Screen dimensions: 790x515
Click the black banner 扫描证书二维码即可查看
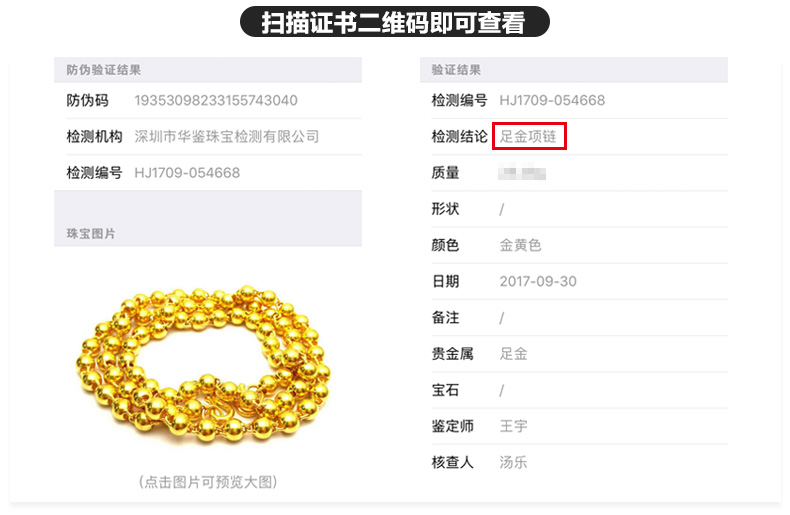(394, 22)
